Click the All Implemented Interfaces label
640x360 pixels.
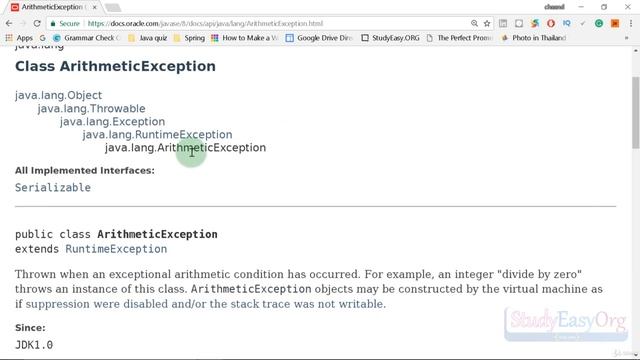point(85,171)
